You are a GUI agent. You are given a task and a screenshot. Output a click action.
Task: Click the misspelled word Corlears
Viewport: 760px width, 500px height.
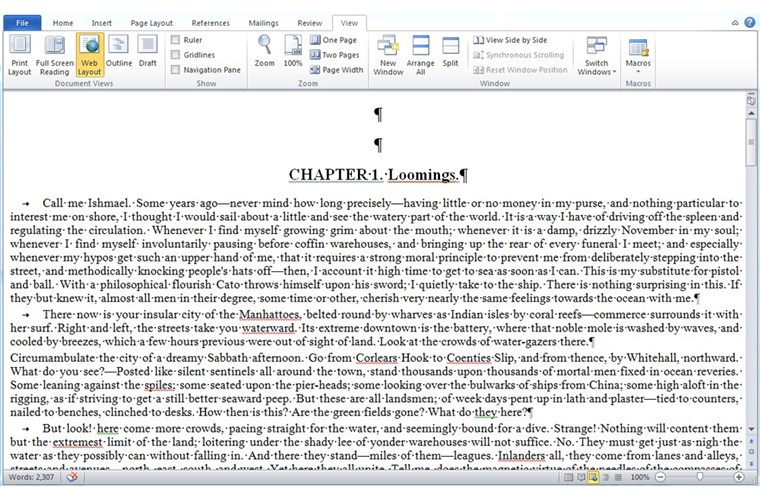(377, 358)
